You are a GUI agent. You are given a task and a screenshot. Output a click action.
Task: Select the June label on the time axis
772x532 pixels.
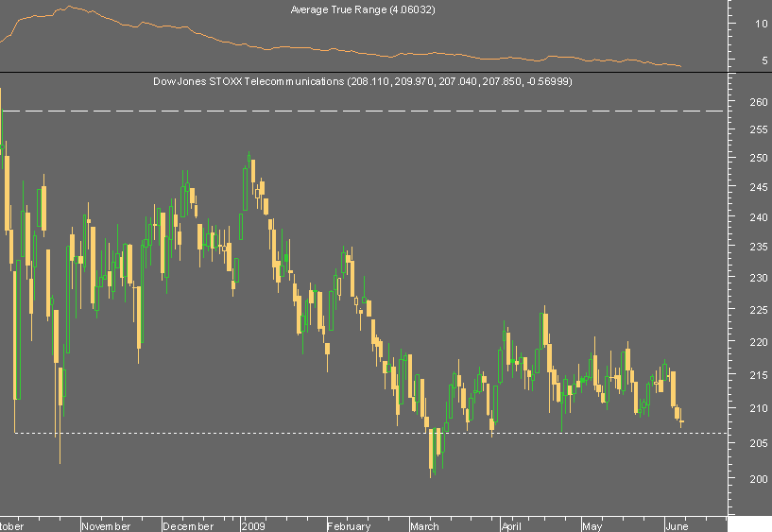(677, 526)
